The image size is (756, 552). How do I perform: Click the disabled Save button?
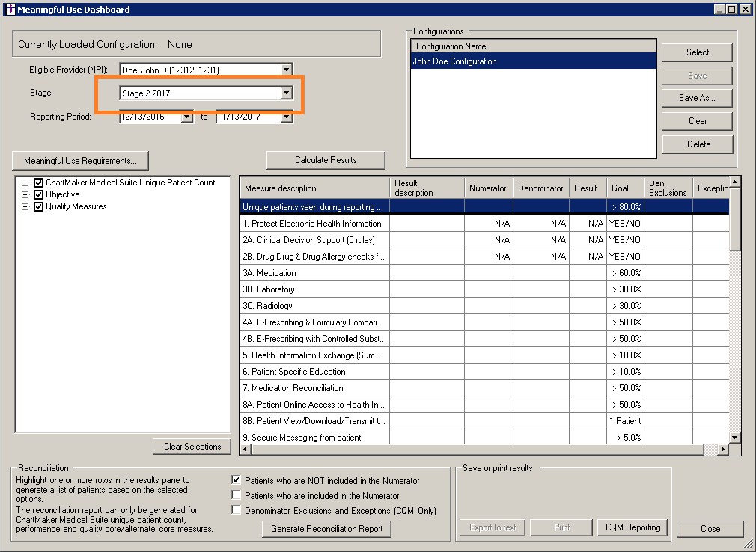(x=697, y=75)
